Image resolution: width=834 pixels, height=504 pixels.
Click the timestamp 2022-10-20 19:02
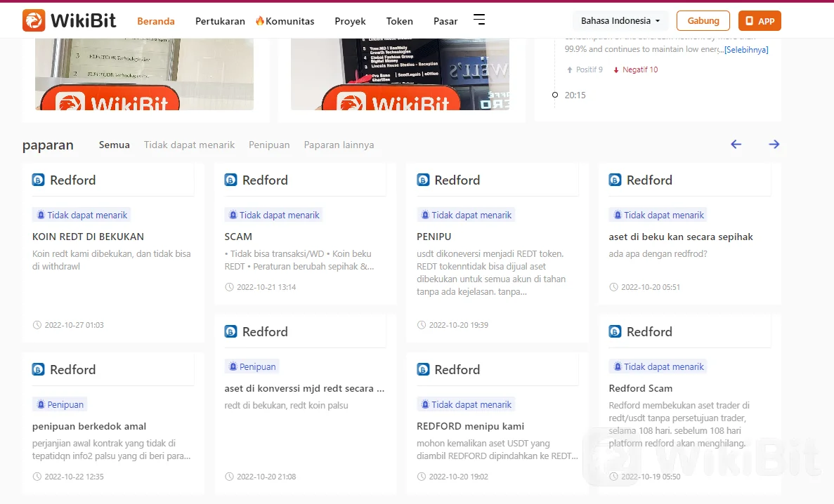[x=459, y=477]
